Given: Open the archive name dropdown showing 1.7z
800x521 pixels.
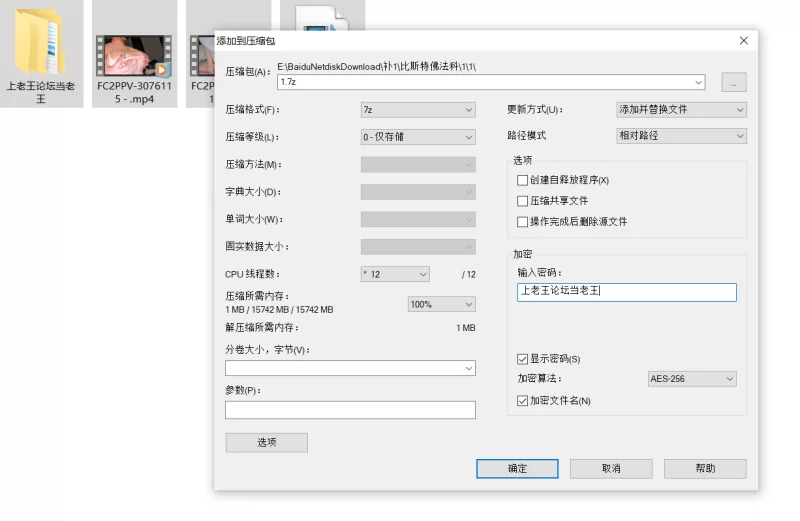Looking at the screenshot, I should [x=491, y=82].
